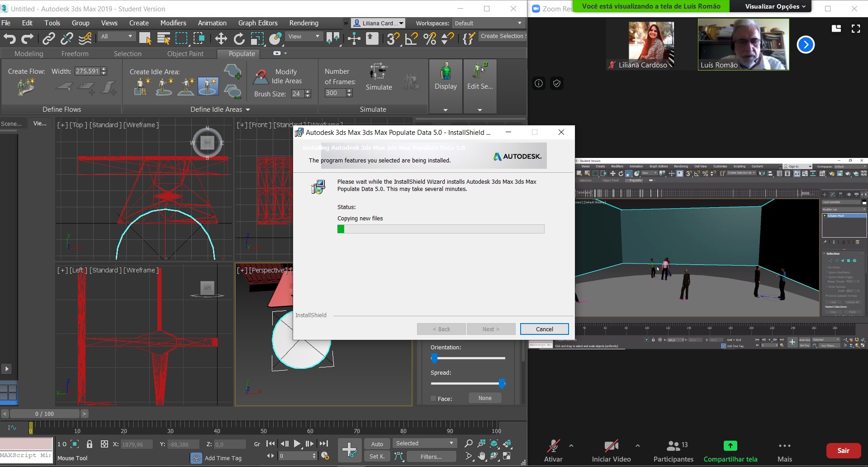Choose the Bind to Space Warp tool
This screenshot has height=467, width=868.
click(x=85, y=39)
